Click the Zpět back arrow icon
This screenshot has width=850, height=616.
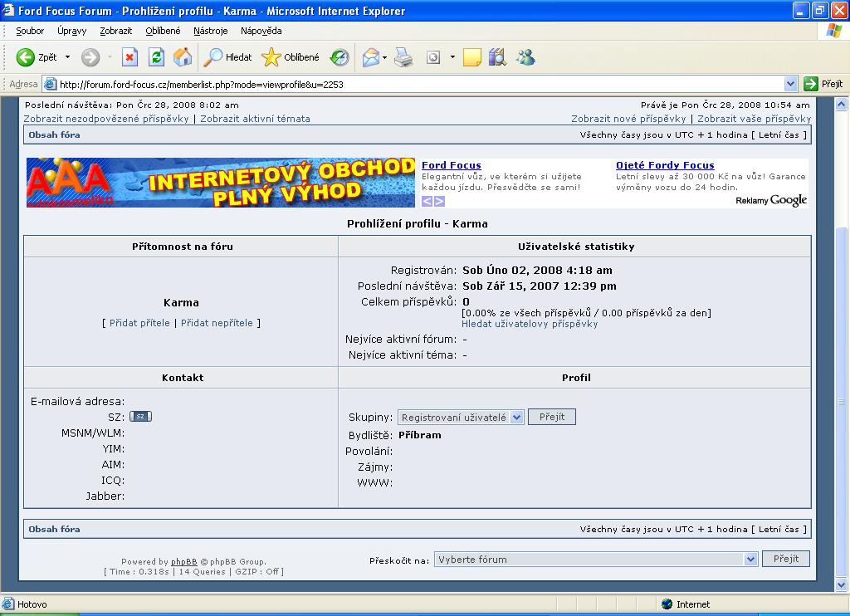coord(26,57)
